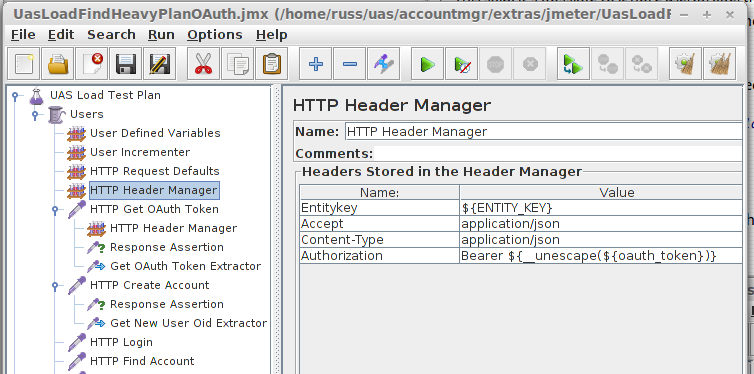This screenshot has width=754, height=374.
Task: Expand all nodes with the plus icon
Action: pyautogui.click(x=315, y=63)
